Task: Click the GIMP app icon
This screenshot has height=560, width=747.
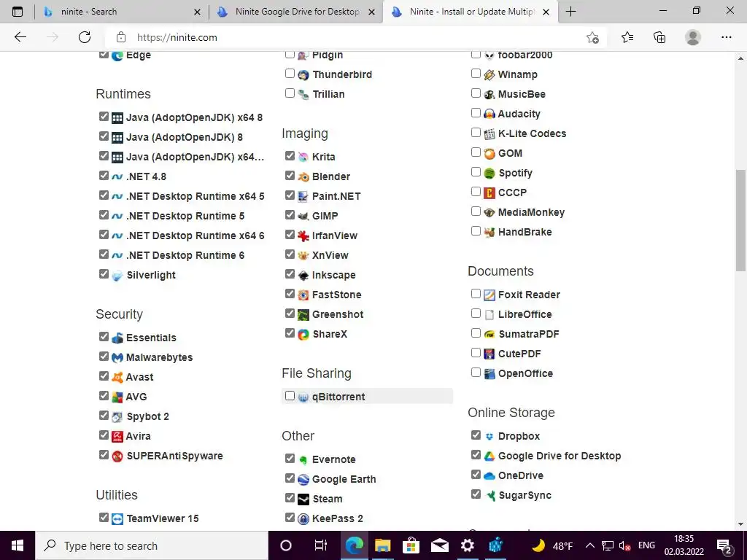Action: click(x=303, y=216)
